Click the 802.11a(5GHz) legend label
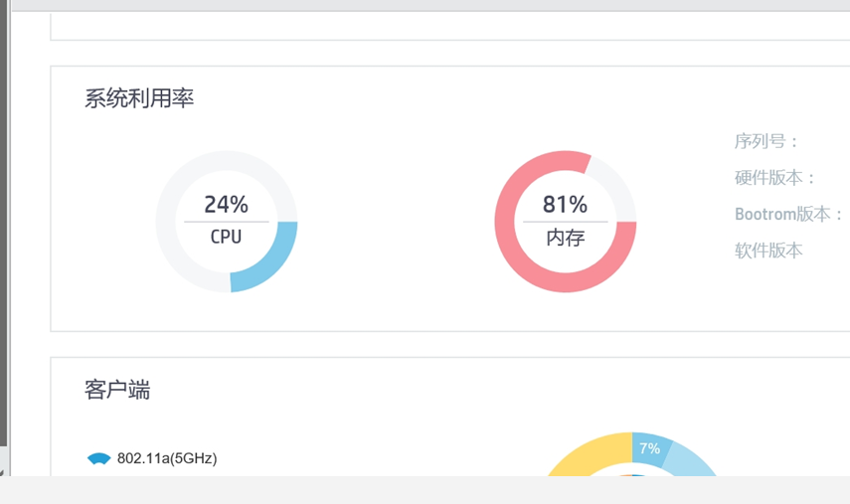 pos(167,458)
